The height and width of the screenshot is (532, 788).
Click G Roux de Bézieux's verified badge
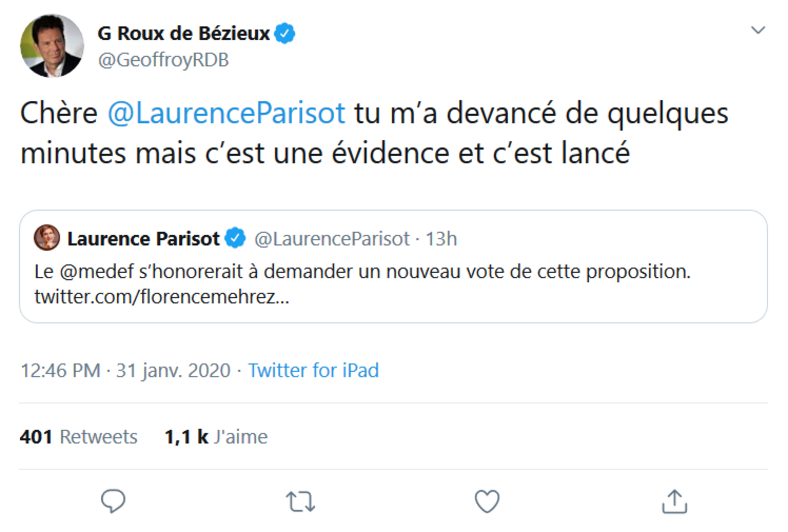[285, 33]
